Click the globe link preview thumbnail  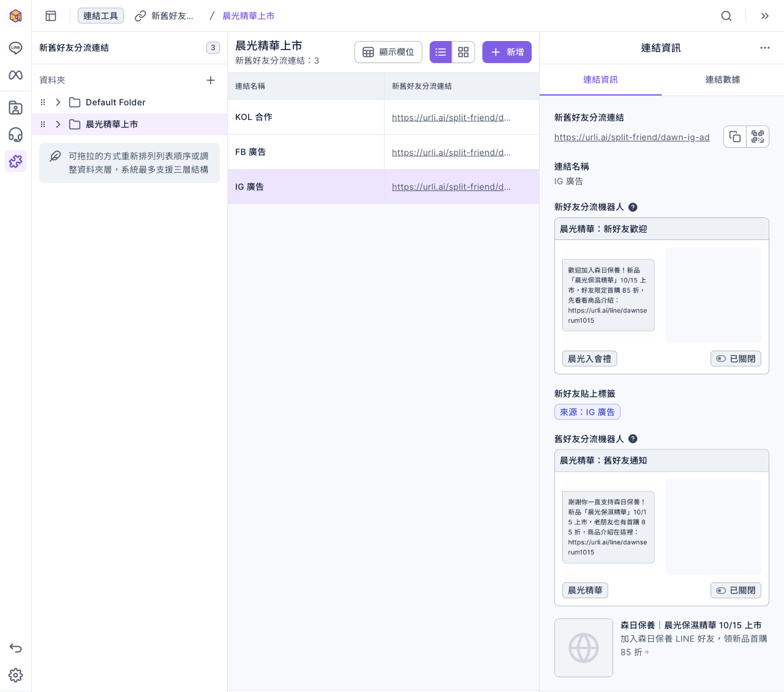[x=584, y=648]
